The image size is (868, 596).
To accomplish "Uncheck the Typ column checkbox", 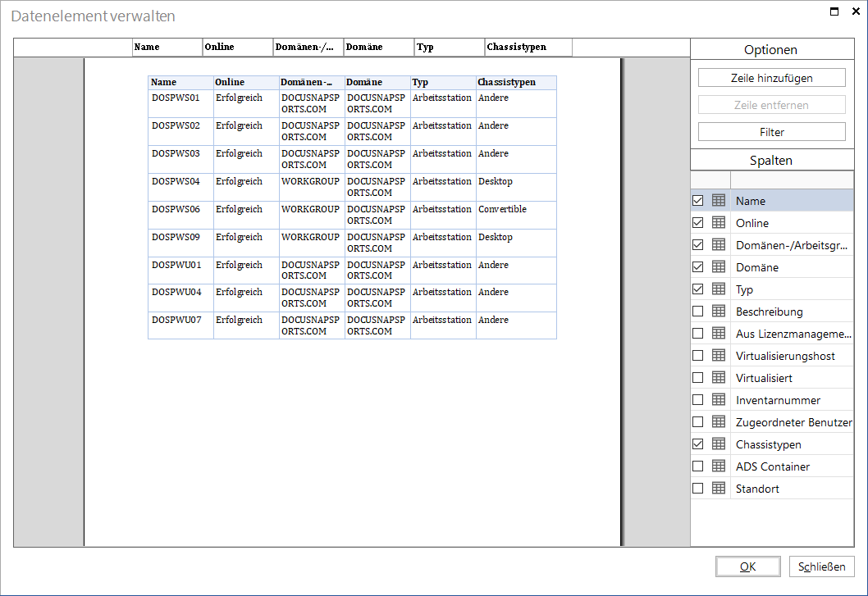I will tap(697, 289).
